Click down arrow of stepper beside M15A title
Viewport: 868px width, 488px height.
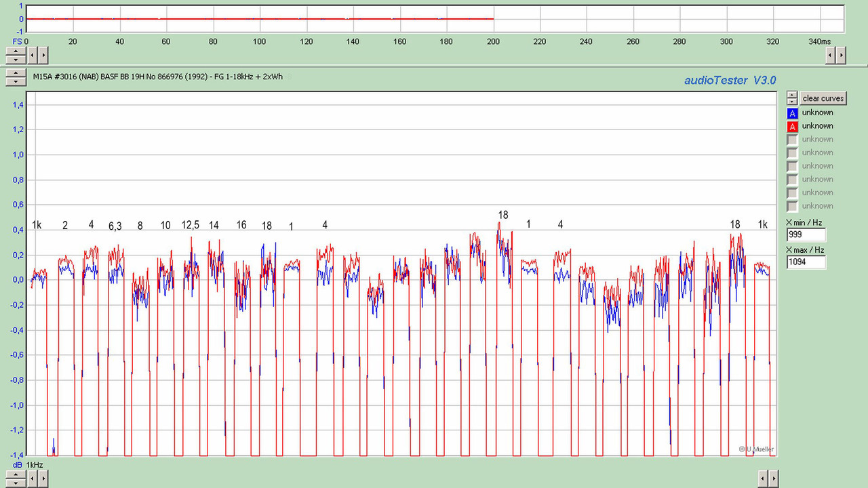click(15, 81)
